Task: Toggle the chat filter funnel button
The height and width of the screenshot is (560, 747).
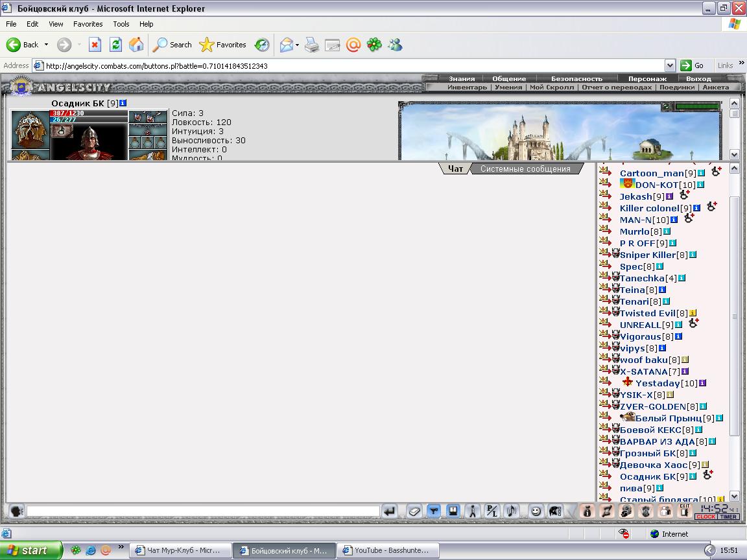Action: (434, 511)
